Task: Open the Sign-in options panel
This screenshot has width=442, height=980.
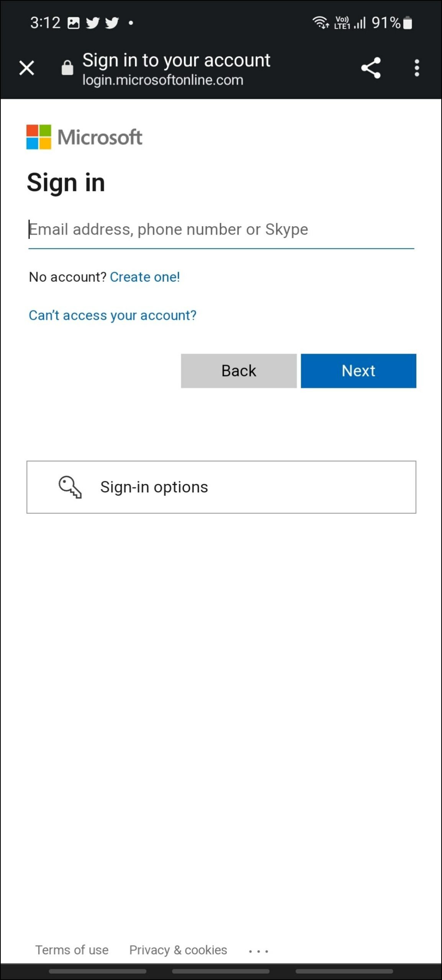Action: tap(221, 487)
